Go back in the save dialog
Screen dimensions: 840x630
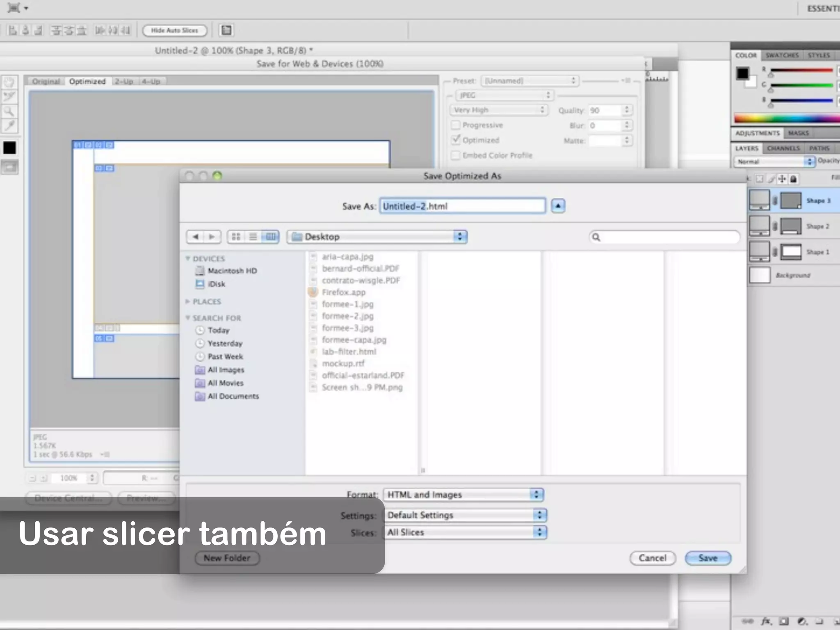coord(196,237)
